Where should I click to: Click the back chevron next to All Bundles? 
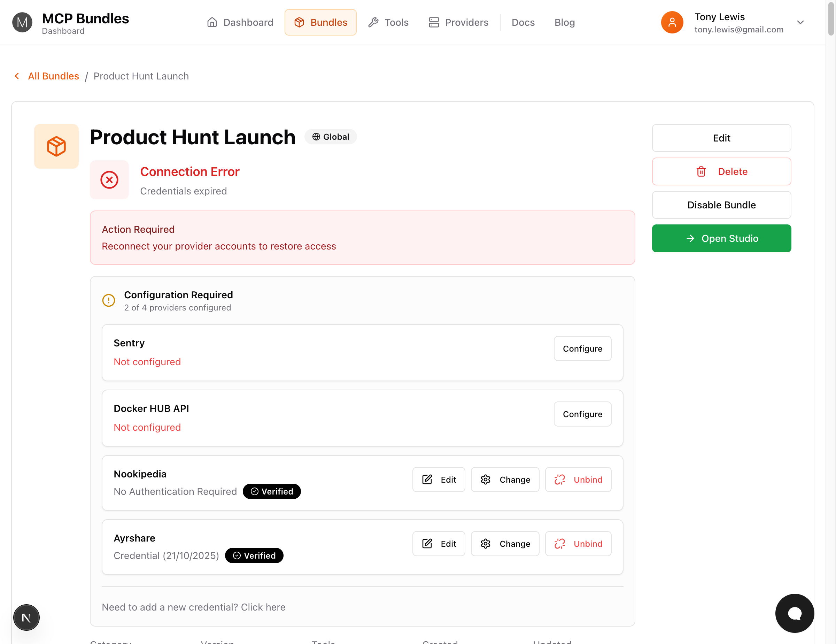17,76
